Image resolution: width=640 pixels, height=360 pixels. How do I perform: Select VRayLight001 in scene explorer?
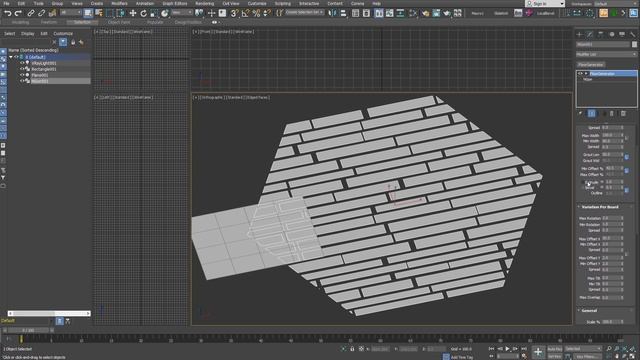[44, 63]
